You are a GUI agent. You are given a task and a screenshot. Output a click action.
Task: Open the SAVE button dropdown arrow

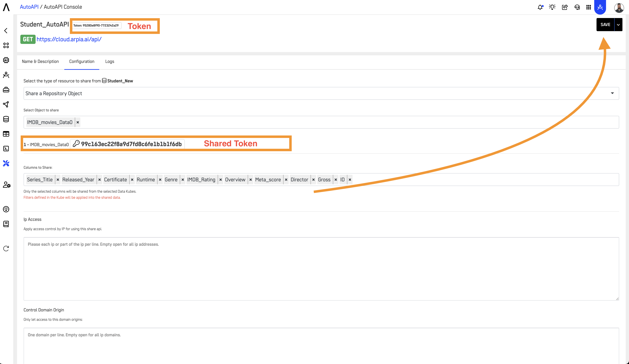coord(618,25)
